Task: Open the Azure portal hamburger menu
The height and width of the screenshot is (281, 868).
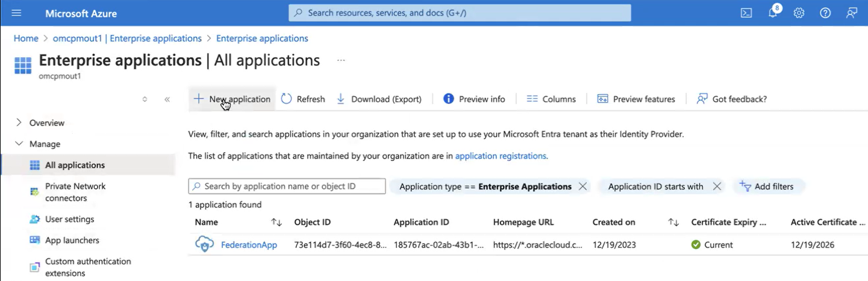Action: [x=16, y=13]
